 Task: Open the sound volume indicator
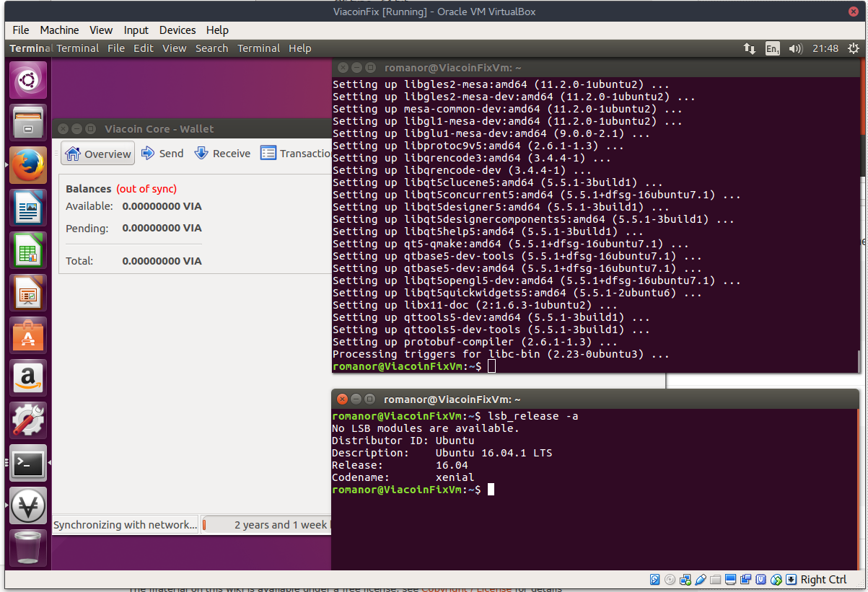click(795, 48)
